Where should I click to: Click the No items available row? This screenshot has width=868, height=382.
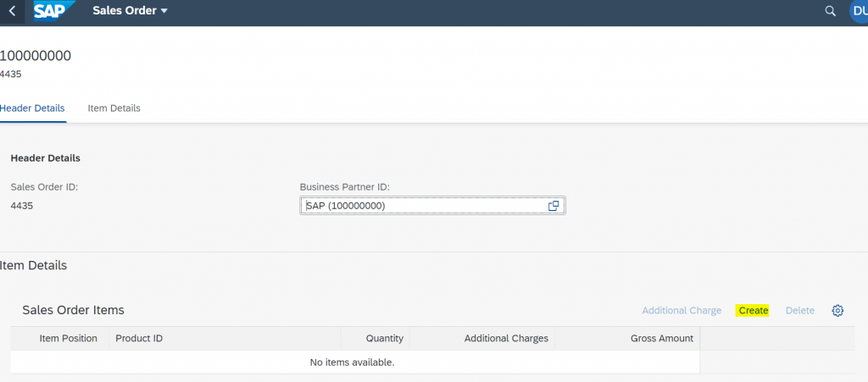click(x=355, y=363)
